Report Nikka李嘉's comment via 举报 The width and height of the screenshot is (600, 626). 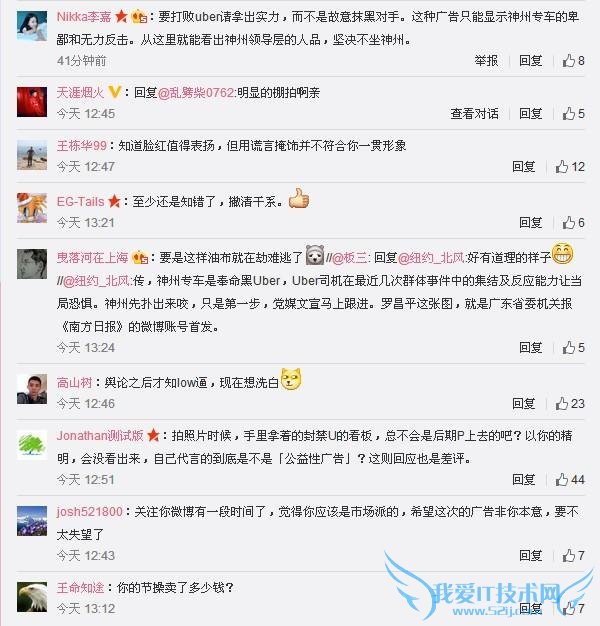tap(486, 61)
